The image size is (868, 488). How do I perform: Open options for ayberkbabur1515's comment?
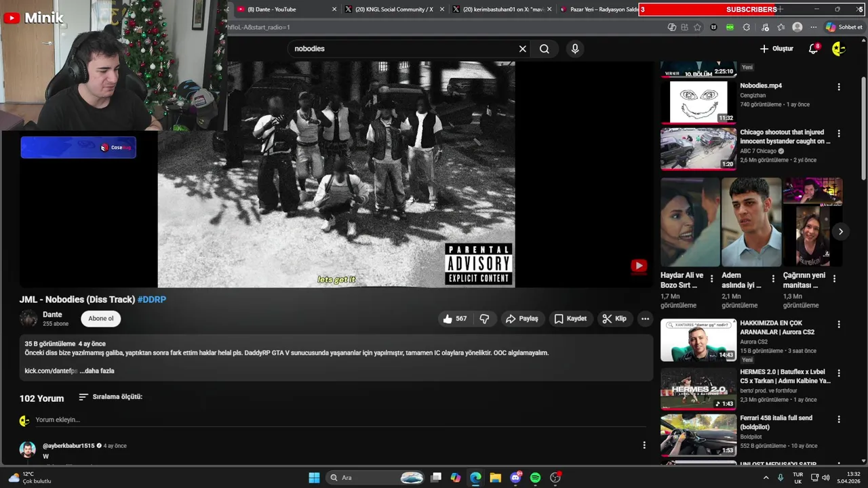point(644,445)
